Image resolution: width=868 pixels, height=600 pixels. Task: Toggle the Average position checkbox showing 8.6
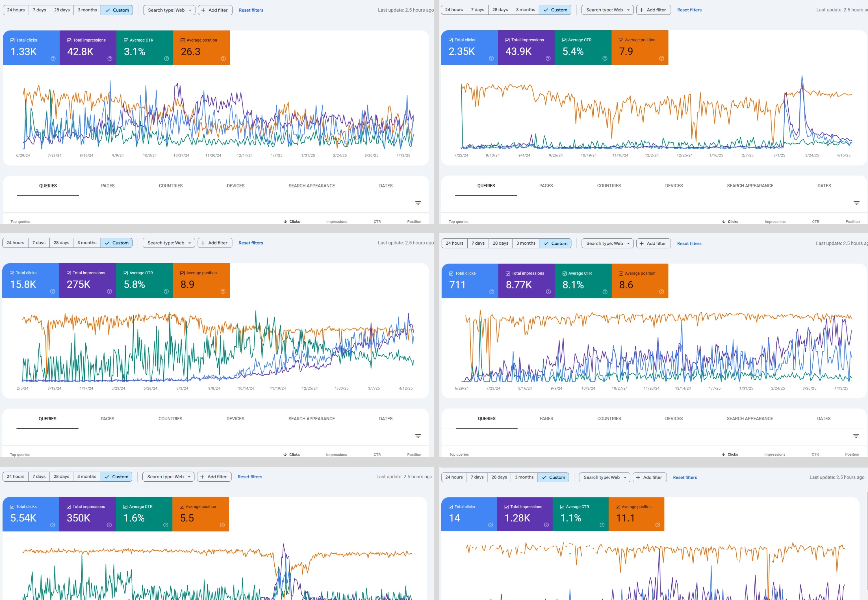tap(621, 273)
